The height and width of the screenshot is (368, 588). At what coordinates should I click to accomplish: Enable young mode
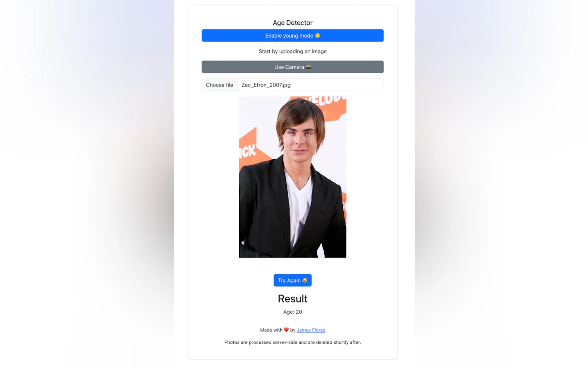tap(292, 35)
